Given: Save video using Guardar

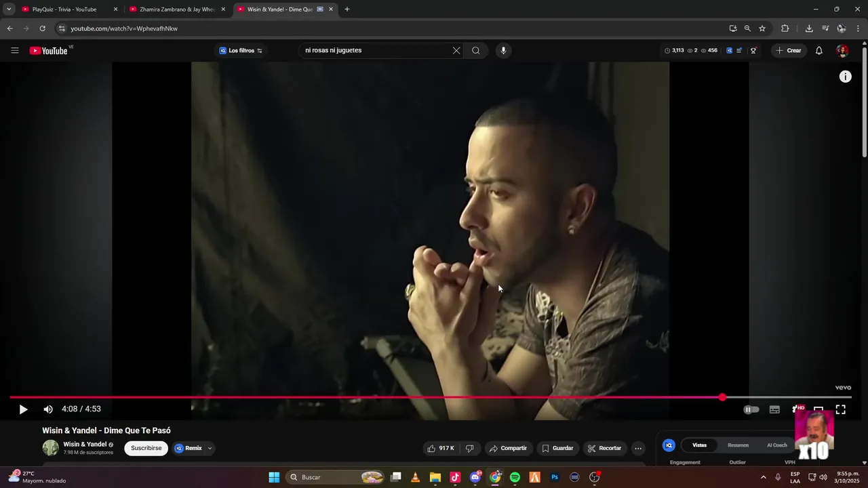Looking at the screenshot, I should (x=557, y=448).
